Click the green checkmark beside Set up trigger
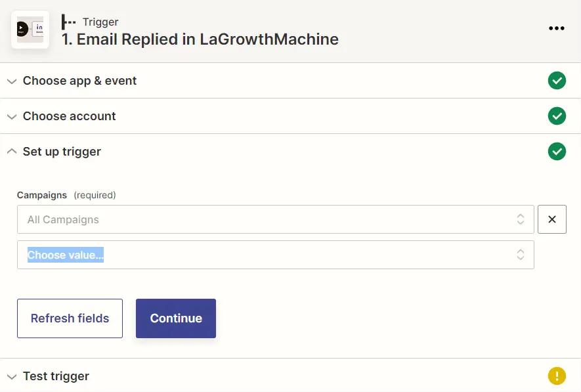 557,151
